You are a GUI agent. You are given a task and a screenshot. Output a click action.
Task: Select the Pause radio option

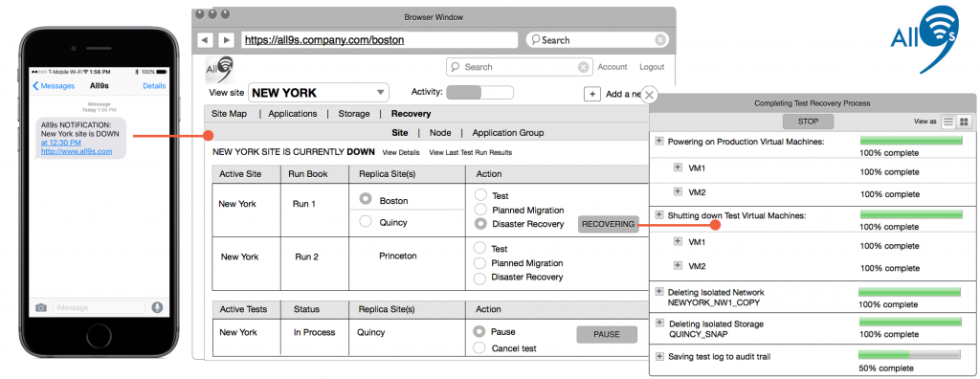pyautogui.click(x=479, y=331)
